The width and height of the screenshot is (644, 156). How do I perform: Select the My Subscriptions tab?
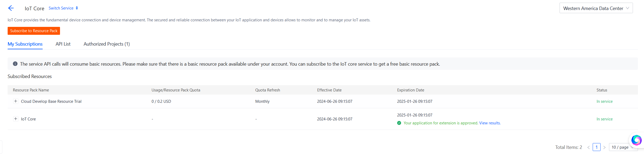pos(25,44)
